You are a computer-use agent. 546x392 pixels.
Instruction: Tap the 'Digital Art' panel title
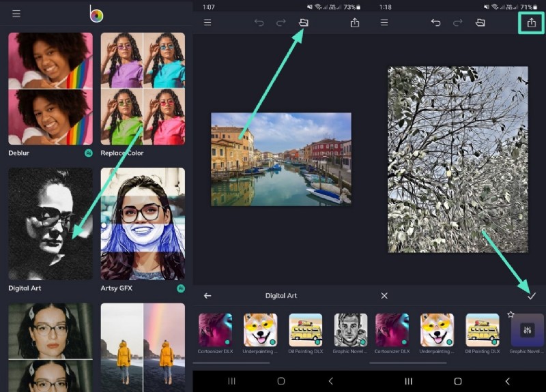281,296
